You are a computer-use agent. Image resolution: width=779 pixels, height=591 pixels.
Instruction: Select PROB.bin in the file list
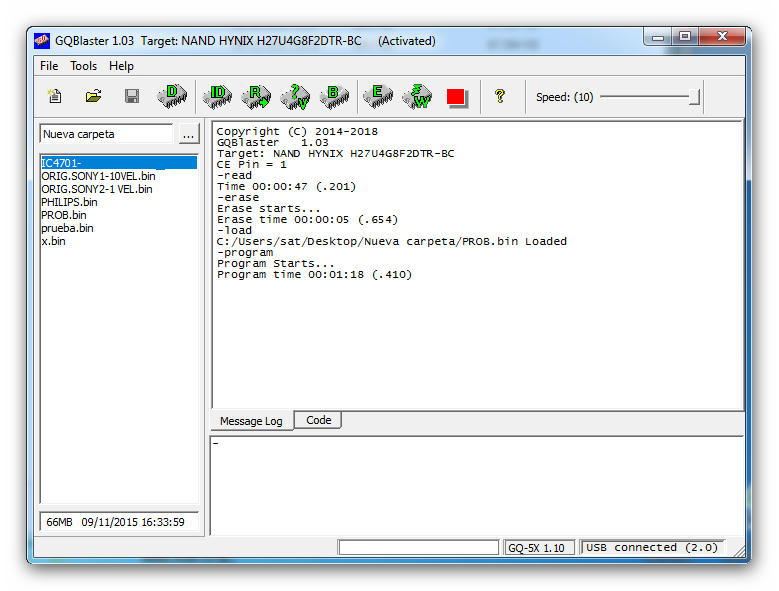[x=64, y=215]
